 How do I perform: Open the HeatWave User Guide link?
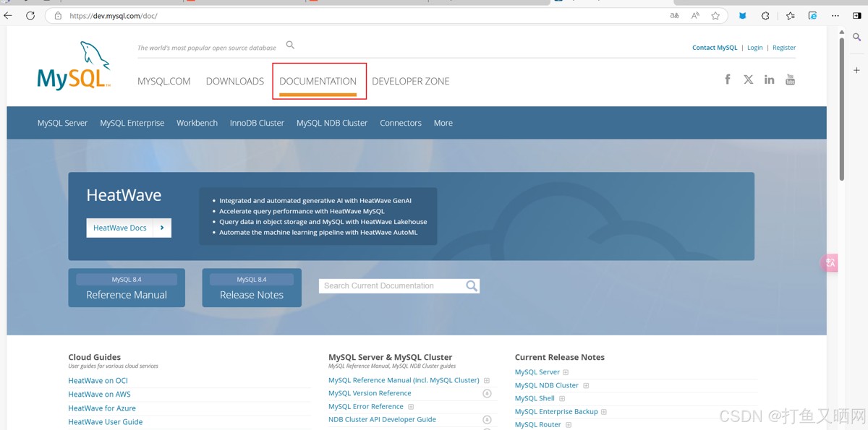(105, 422)
